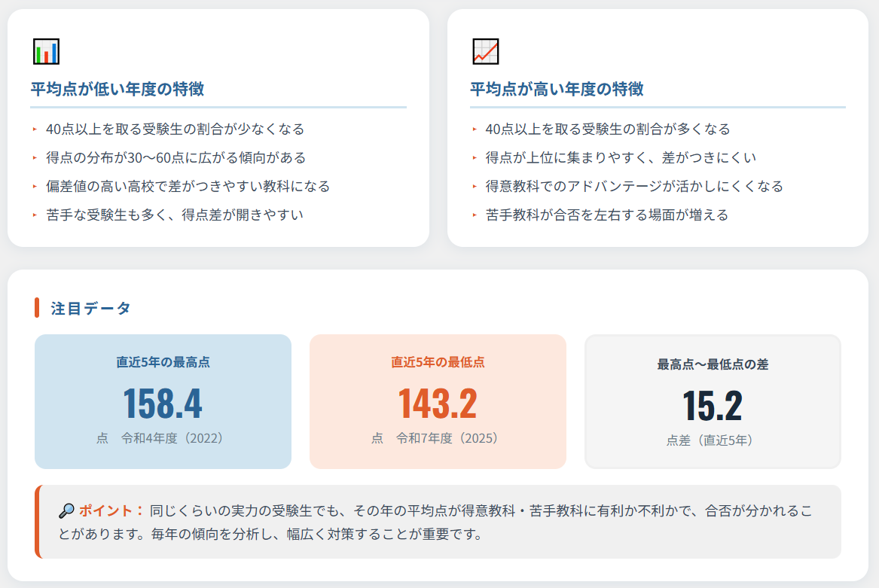Click bullet 偏差値の高い高校で差がつきやすい教科になる
This screenshot has width=879, height=588.
[188, 186]
